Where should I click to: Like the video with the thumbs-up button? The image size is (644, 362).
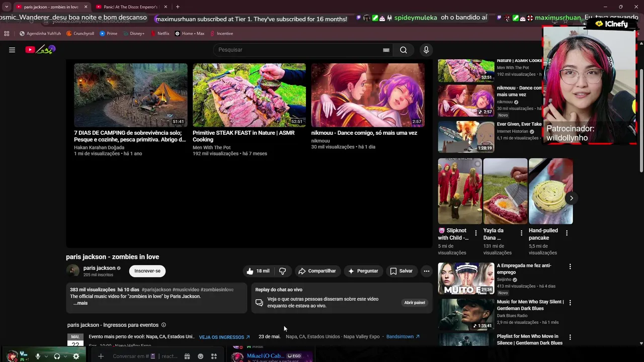(258, 271)
